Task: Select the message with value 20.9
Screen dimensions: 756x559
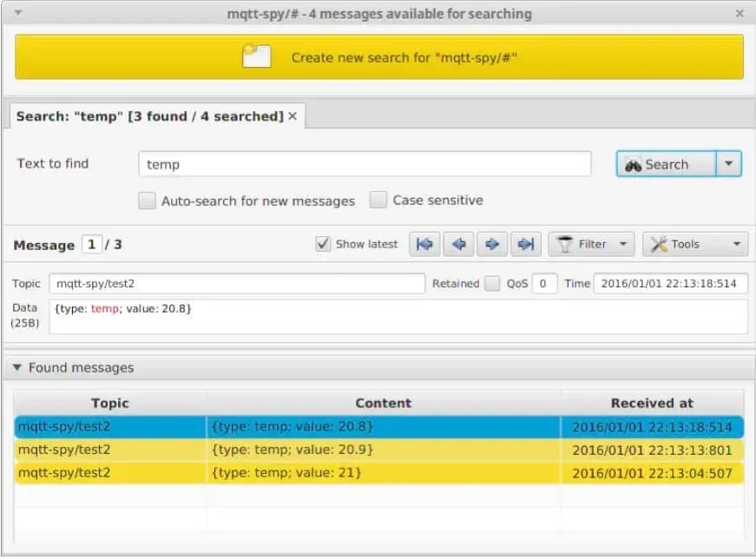Action: [x=379, y=450]
